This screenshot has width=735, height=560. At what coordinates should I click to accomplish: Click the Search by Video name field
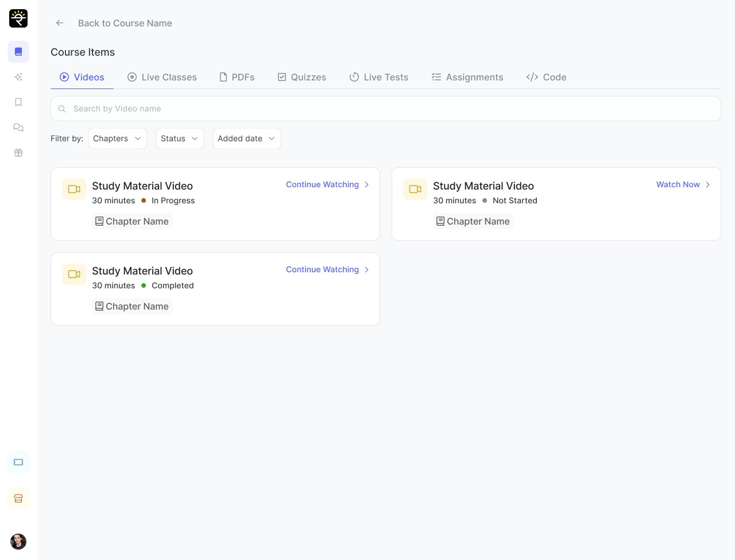(386, 109)
